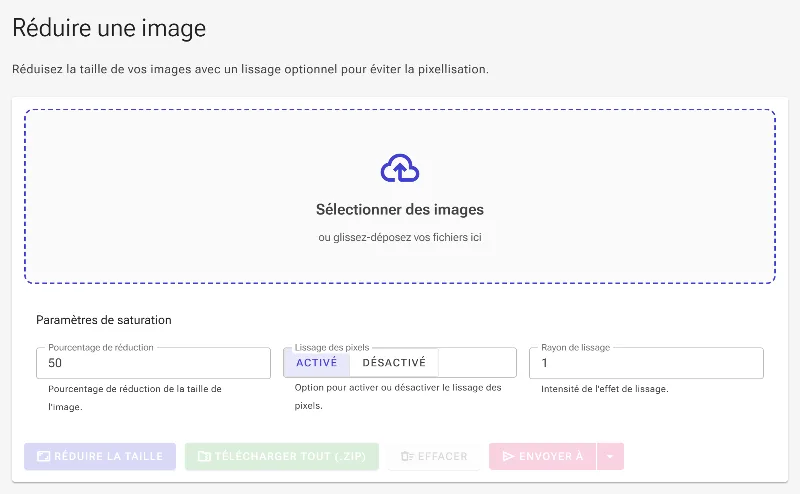This screenshot has width=800, height=494.
Task: Focus the 'Rayon de lissage' input field
Action: point(646,363)
